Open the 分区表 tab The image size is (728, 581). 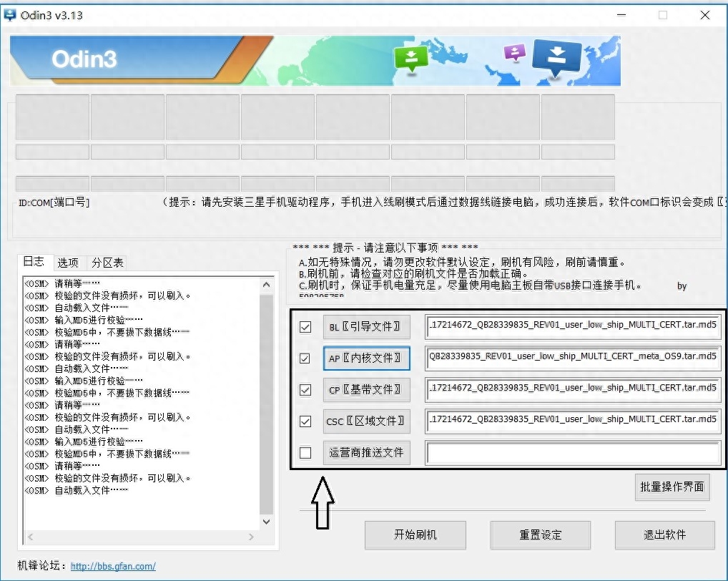107,263
